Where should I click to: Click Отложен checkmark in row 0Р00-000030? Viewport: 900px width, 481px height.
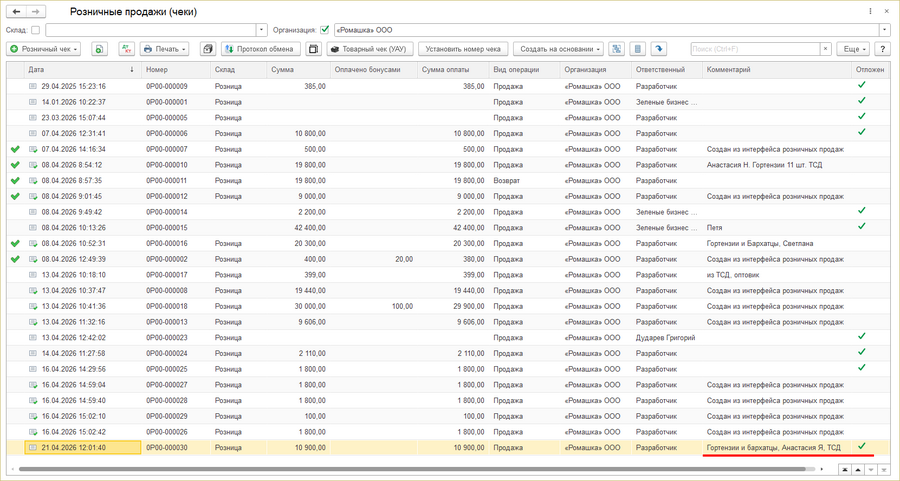point(861,447)
